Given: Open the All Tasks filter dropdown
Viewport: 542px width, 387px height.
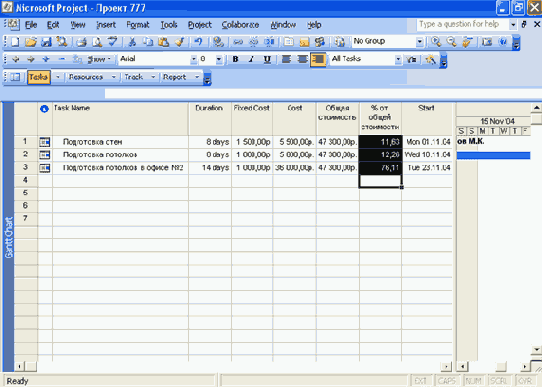Looking at the screenshot, I should [398, 59].
